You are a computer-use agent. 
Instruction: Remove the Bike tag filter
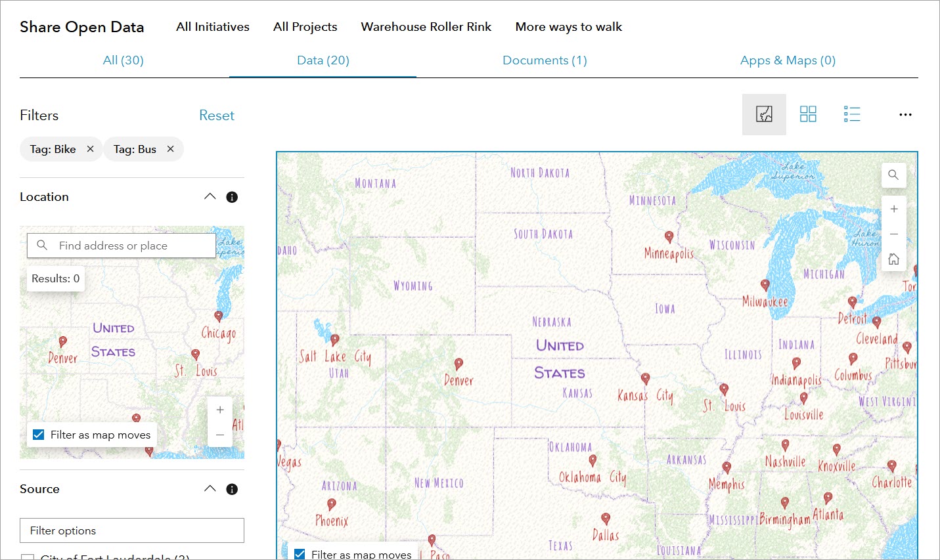(x=90, y=149)
